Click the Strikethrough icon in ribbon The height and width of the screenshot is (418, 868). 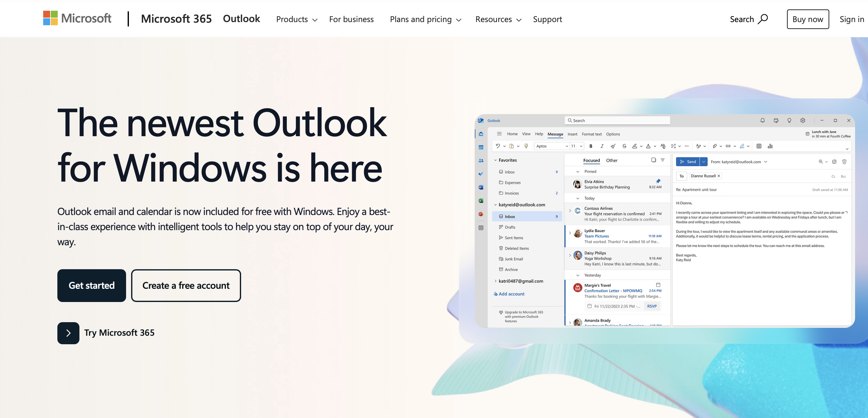(x=624, y=146)
